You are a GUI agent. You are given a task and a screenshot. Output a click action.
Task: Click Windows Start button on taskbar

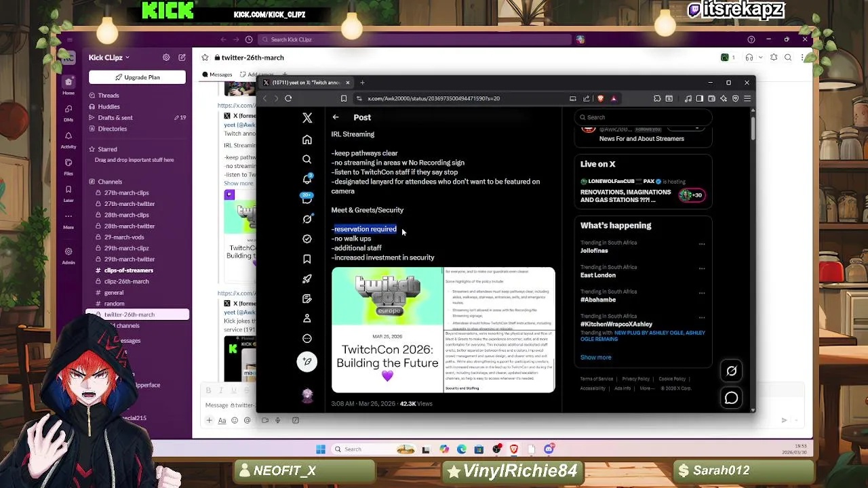point(321,449)
